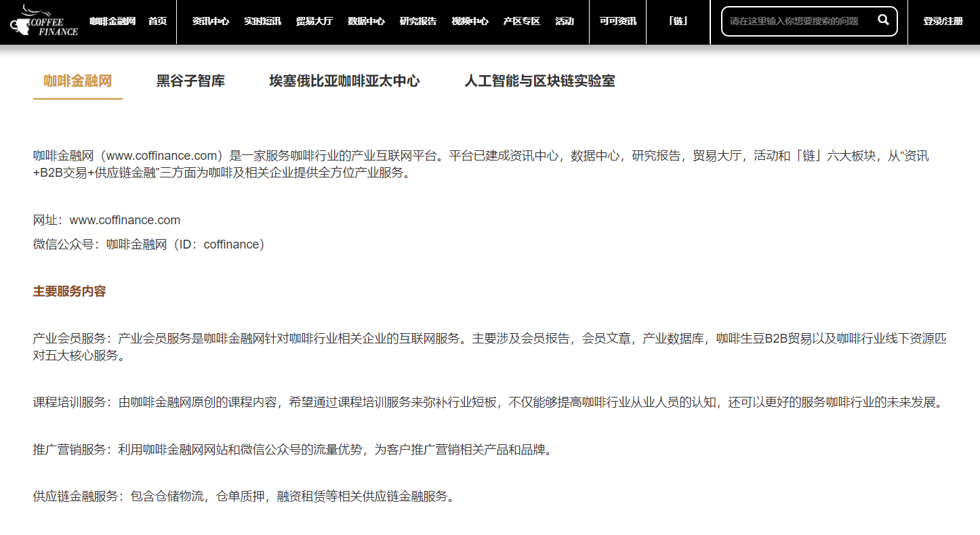
Task: Click 登录/注册 link
Action: click(943, 21)
